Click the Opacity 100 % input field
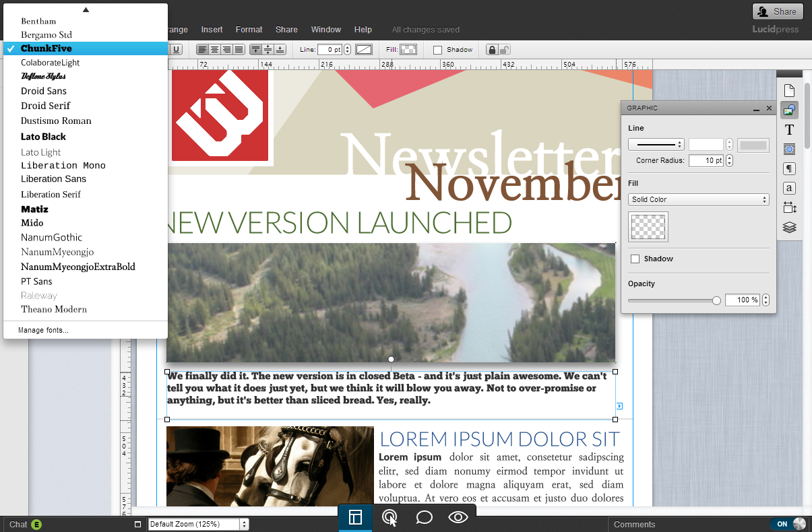 pos(743,300)
